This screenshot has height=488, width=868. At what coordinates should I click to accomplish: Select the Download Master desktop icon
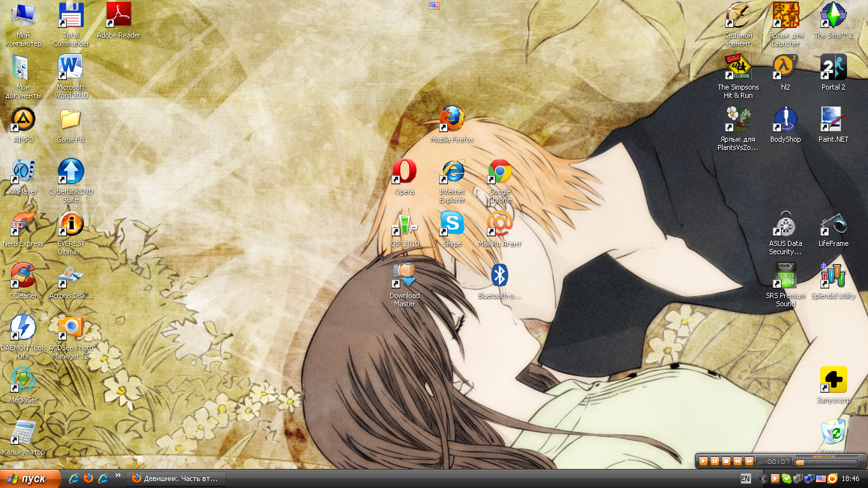click(x=404, y=276)
